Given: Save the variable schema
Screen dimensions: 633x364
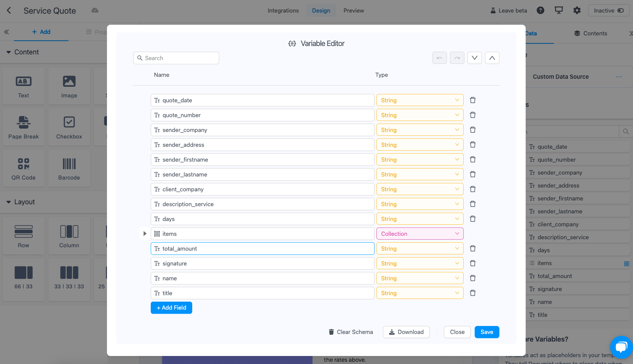Looking at the screenshot, I should [x=487, y=332].
